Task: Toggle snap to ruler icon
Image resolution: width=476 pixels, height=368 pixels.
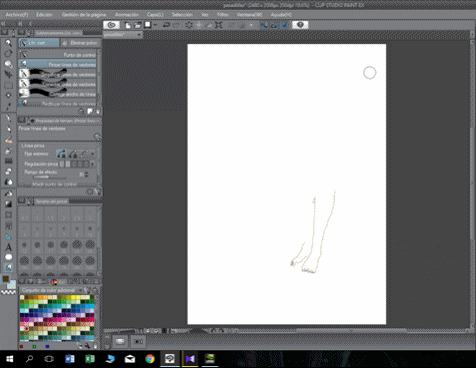Action: 264,25
